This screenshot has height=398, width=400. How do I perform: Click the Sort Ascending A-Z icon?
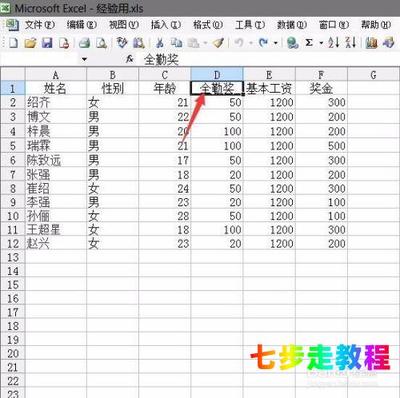tap(334, 43)
